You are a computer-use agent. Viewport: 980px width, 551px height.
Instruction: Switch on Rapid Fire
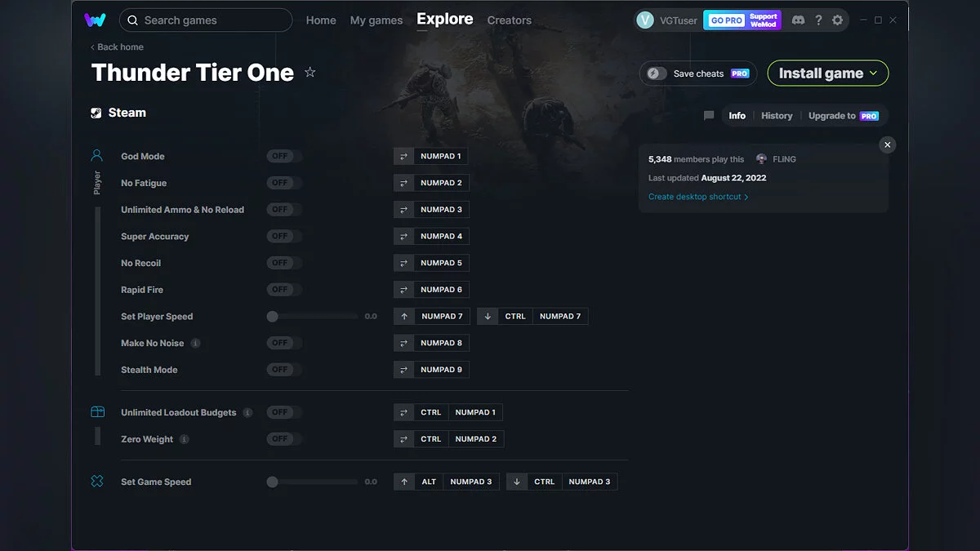tap(284, 290)
